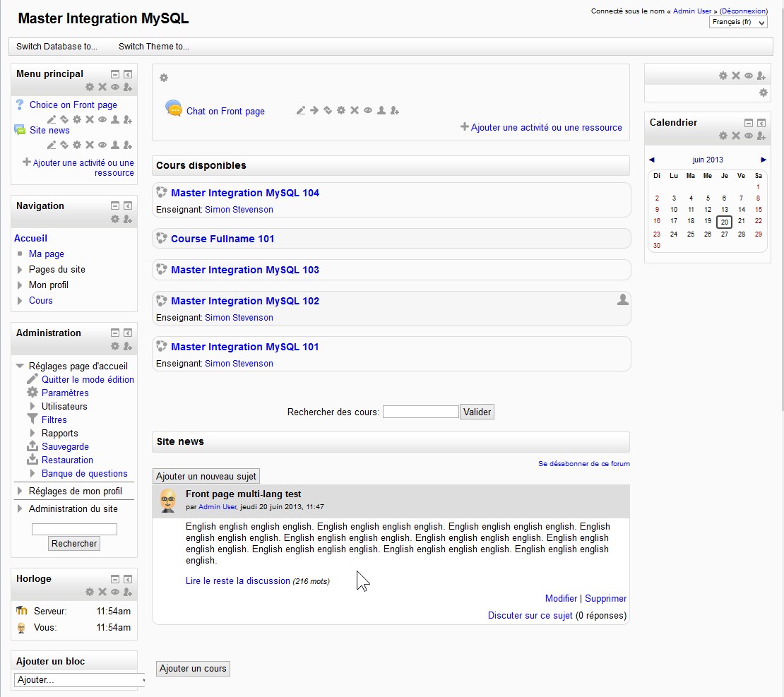
Task: Click the Rechercher des cours text field
Action: point(420,412)
